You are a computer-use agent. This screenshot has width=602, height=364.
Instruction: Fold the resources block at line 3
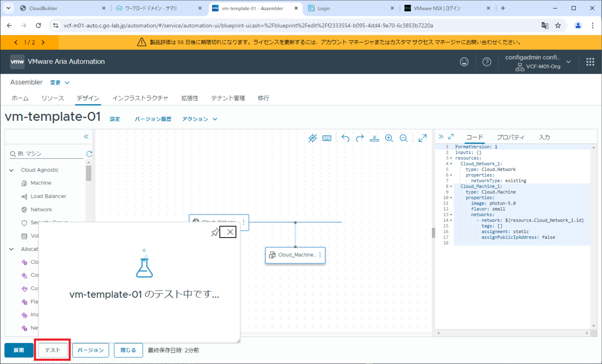451,158
